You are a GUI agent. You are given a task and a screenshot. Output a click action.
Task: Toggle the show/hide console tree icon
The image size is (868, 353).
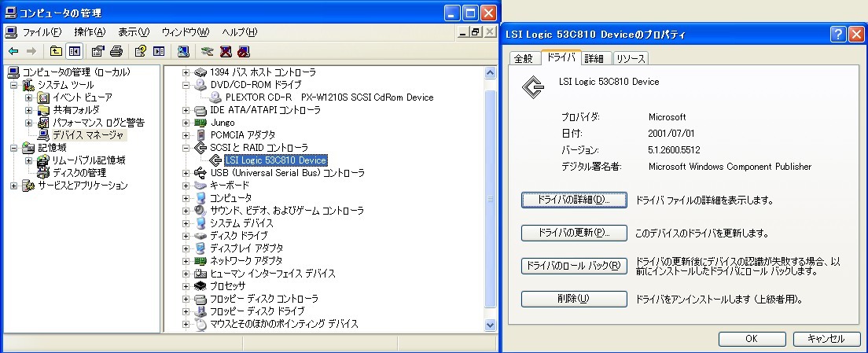tap(74, 51)
